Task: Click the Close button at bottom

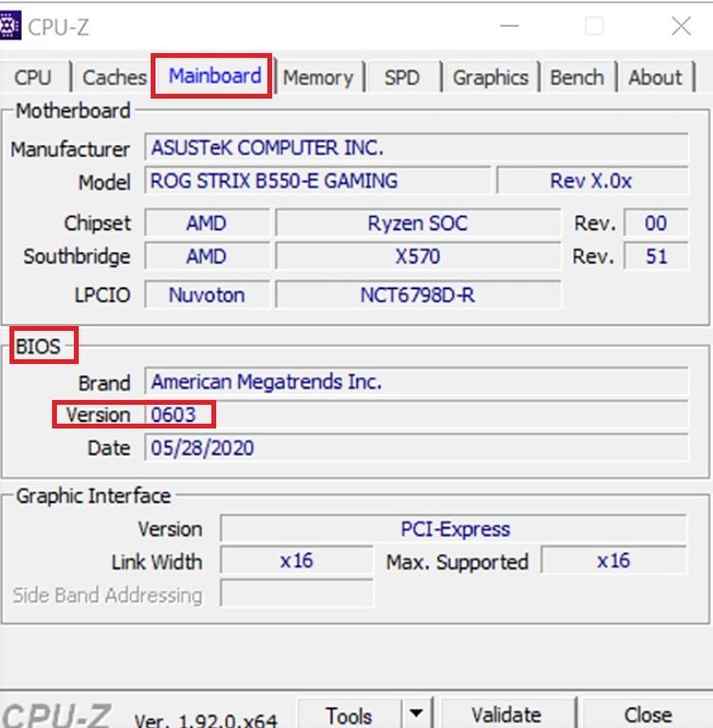Action: (x=648, y=714)
